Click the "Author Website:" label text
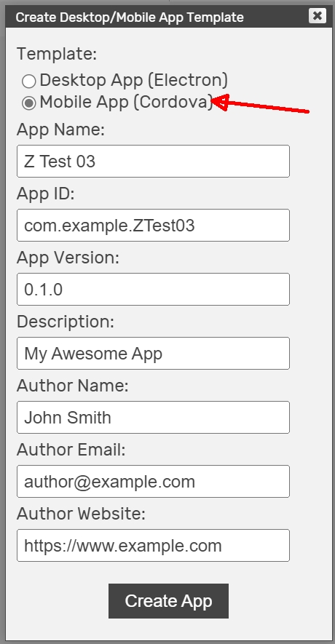This screenshot has height=644, width=335. point(81,514)
